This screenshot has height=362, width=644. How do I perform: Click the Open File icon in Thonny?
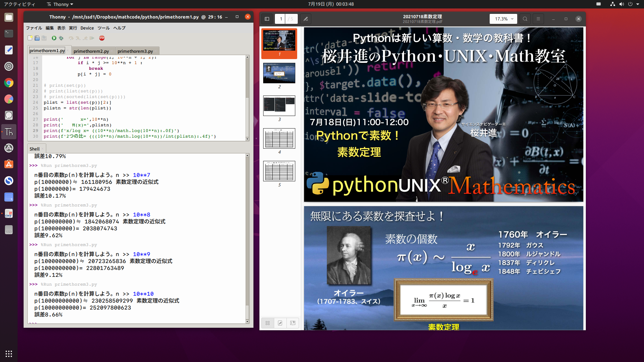[37, 38]
